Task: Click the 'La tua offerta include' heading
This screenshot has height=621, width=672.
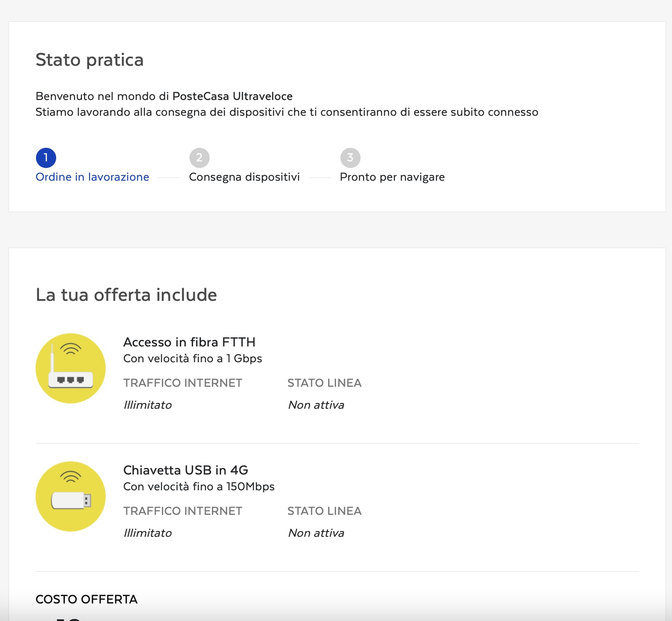Action: (x=126, y=295)
